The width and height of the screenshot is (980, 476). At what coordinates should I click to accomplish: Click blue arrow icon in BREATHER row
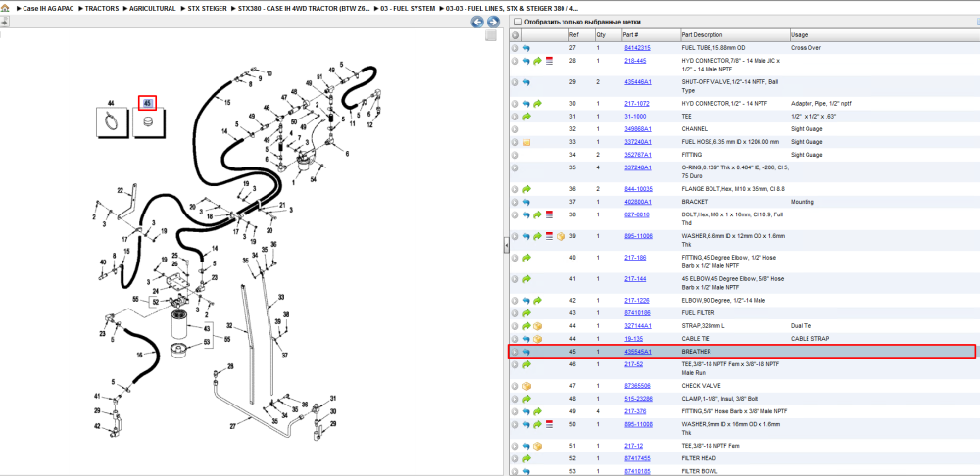[526, 352]
